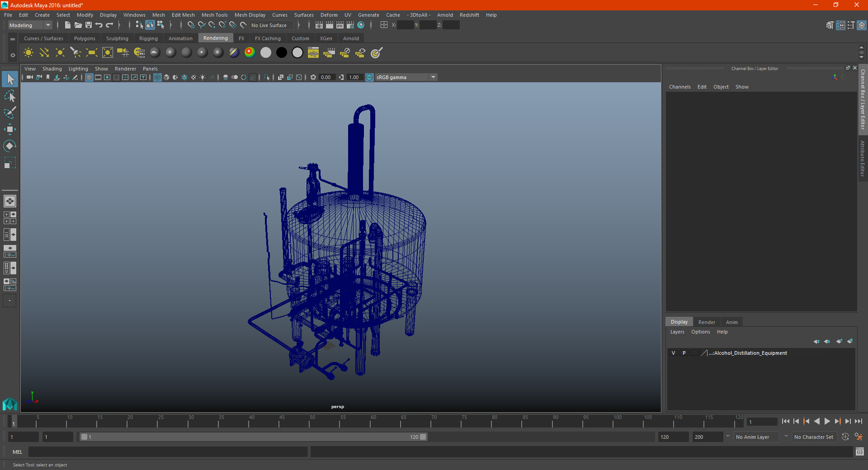Image resolution: width=868 pixels, height=470 pixels.
Task: Open character set preferences running-man icon
Action: (x=859, y=437)
